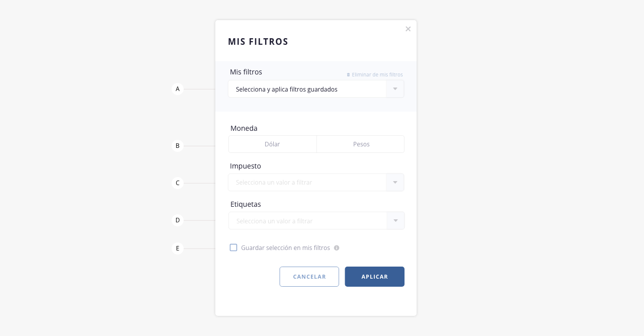Expand the Mis filtros saved filters arrow
Image resolution: width=644 pixels, height=336 pixels.
point(395,89)
